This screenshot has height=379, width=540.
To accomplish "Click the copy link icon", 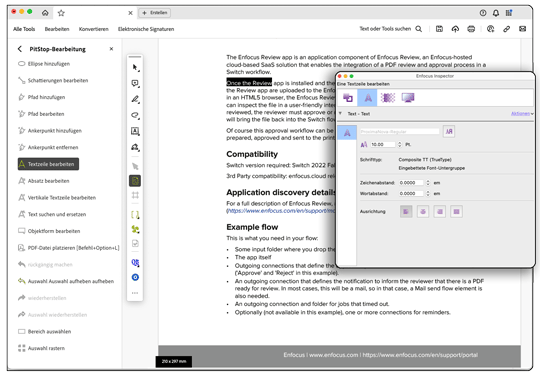I will click(506, 29).
